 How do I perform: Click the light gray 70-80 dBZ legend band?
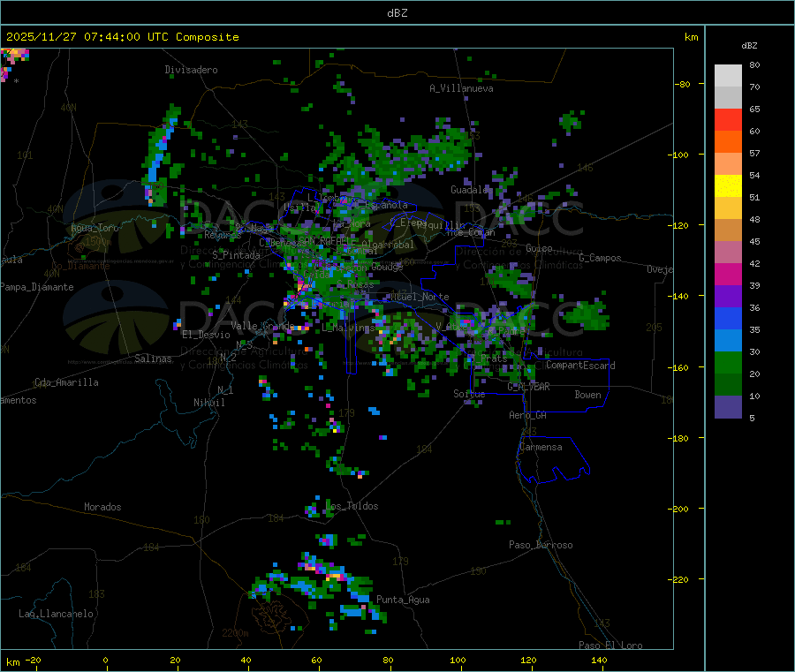728,76
